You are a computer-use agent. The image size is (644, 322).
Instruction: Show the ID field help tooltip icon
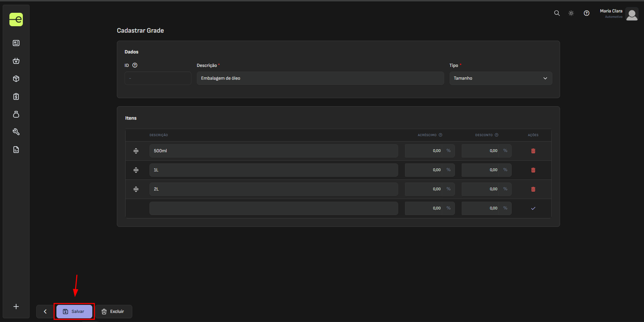point(135,65)
